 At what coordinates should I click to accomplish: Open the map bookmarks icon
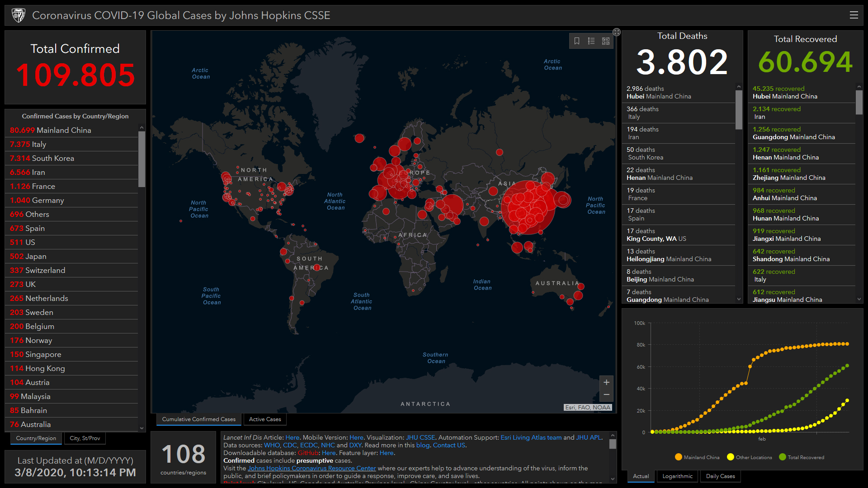pyautogui.click(x=577, y=41)
